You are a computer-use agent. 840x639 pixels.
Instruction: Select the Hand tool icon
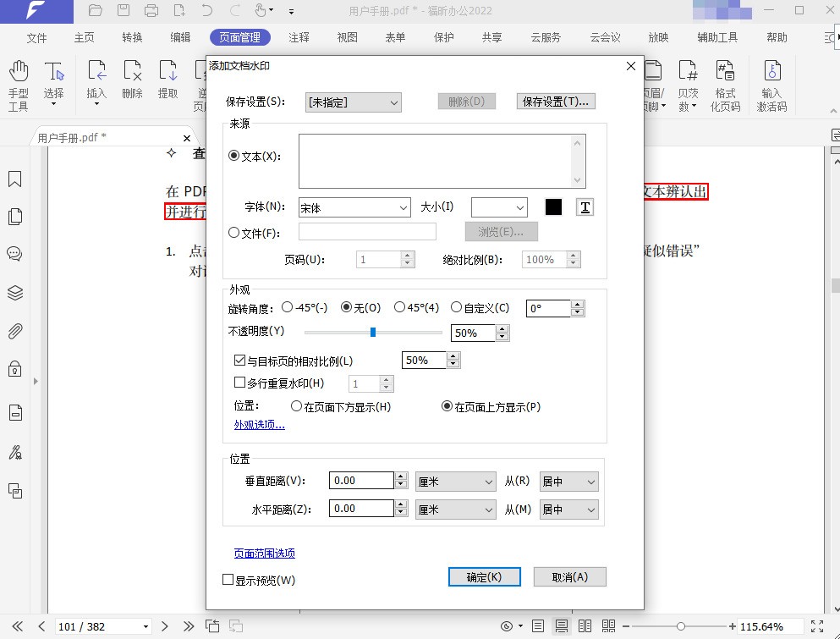(x=19, y=71)
